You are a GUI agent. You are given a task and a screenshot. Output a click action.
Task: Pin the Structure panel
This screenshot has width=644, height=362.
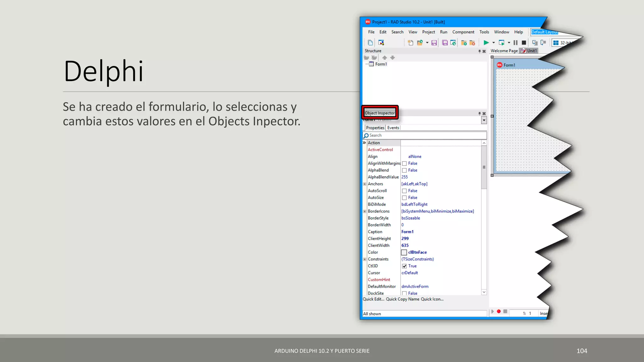pos(480,51)
